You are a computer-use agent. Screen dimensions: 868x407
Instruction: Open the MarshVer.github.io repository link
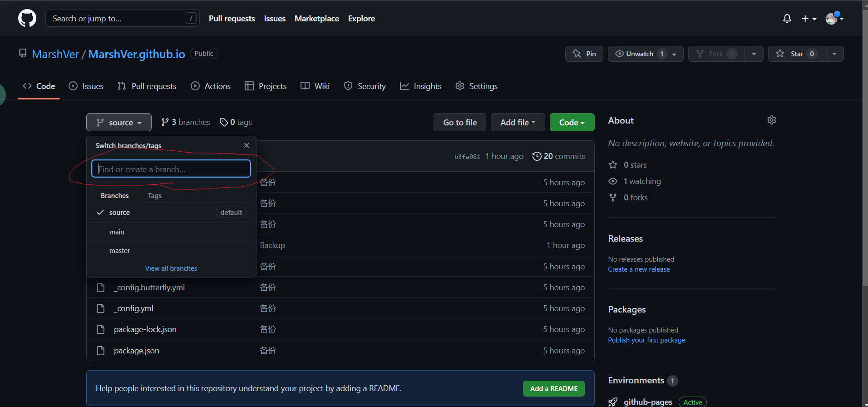[137, 54]
